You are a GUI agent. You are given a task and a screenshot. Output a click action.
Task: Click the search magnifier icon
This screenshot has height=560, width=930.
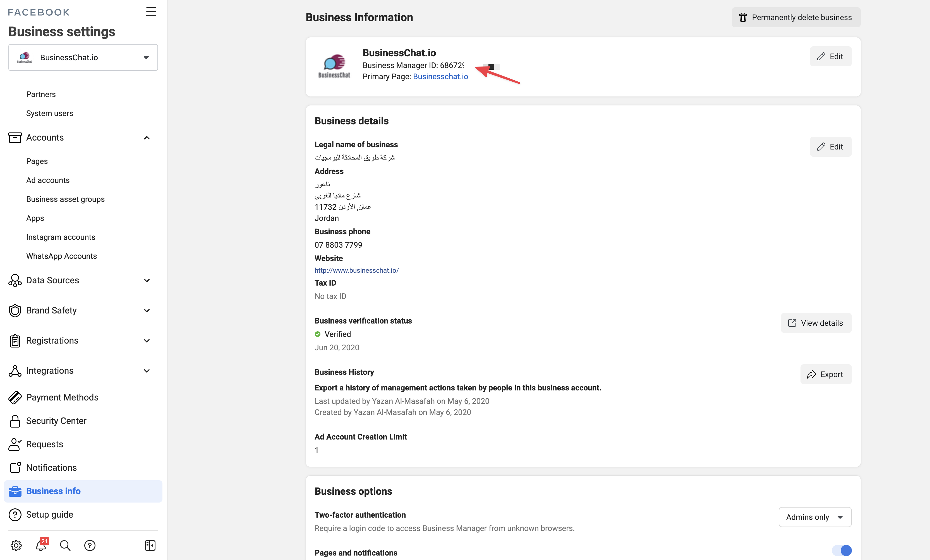(x=65, y=545)
